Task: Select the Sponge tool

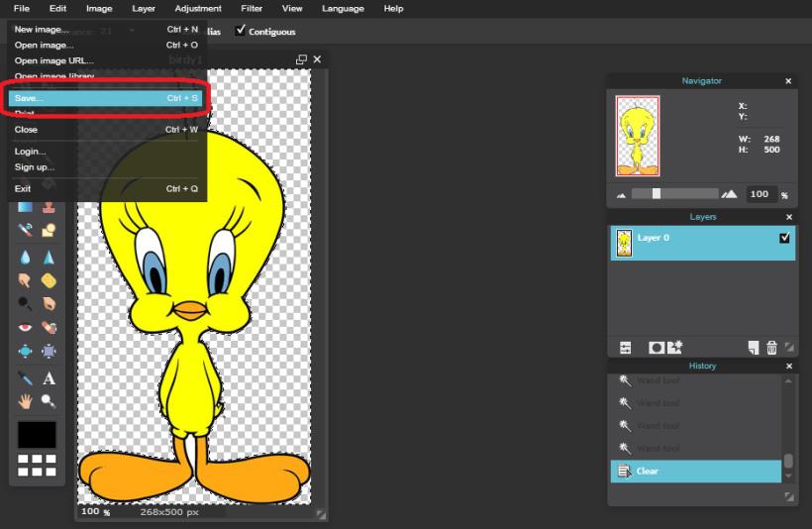Action: [49, 280]
